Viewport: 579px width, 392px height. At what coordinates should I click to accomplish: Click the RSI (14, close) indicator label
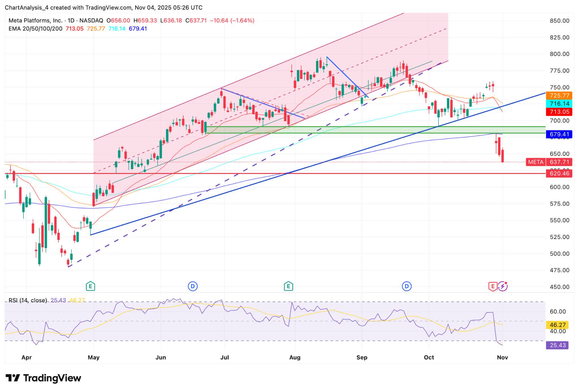coord(28,300)
